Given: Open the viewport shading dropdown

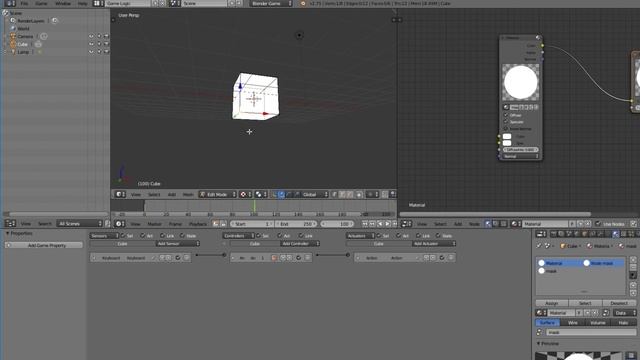Looking at the screenshot, I should [246, 194].
